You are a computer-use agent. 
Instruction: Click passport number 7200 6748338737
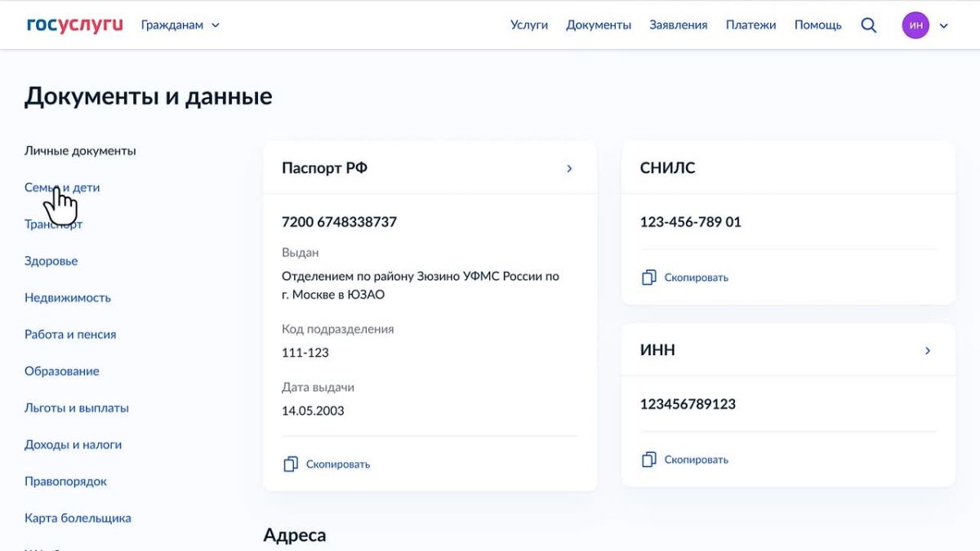coord(339,222)
